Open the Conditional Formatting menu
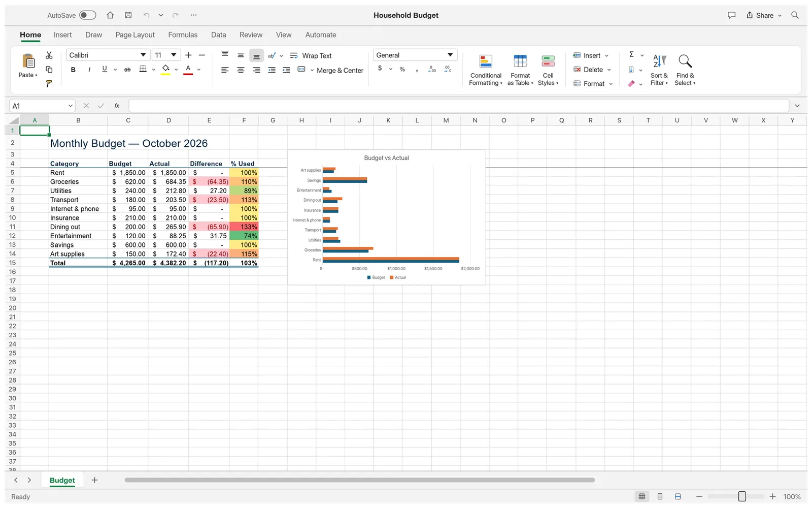This screenshot has height=508, width=812. click(x=486, y=70)
